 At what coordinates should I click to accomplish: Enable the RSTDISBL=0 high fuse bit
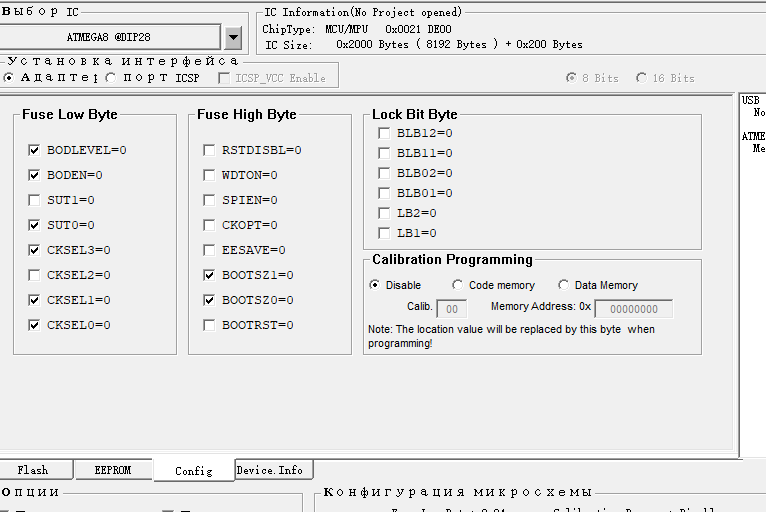click(209, 150)
